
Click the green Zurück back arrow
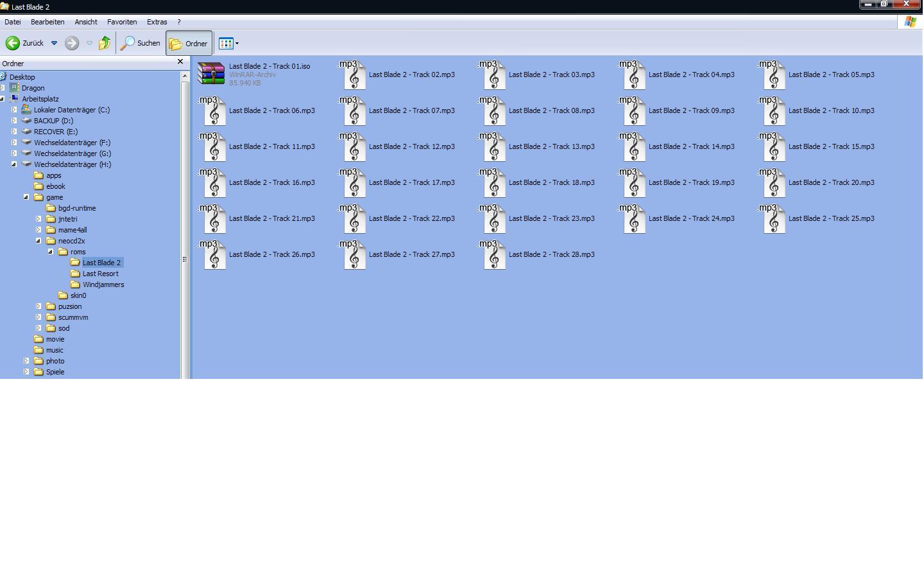click(x=13, y=43)
